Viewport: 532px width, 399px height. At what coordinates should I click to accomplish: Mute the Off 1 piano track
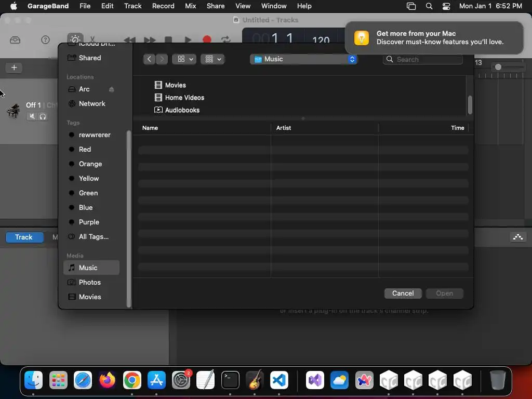pos(32,116)
